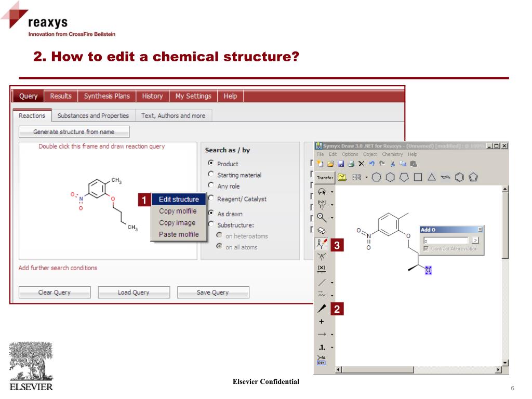Image resolution: width=532 pixels, height=399 pixels.
Task: Select the zoom magnifier tool
Action: (322, 218)
